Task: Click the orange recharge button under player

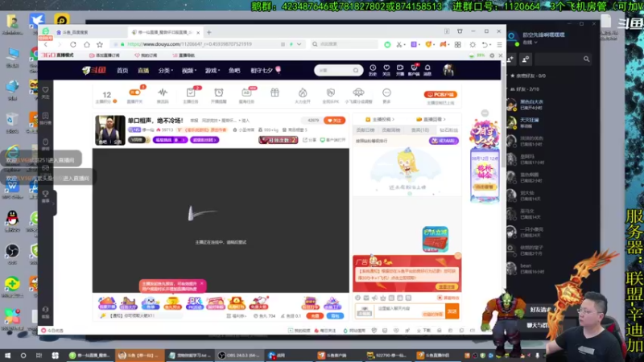Action: pos(315,316)
